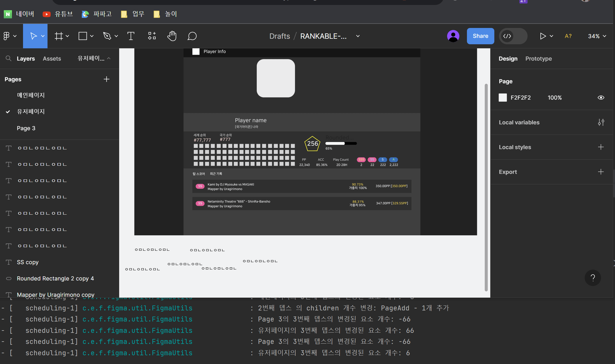615x364 pixels.
Task: Collapse the page selector chevron in Layers panel
Action: 109,58
